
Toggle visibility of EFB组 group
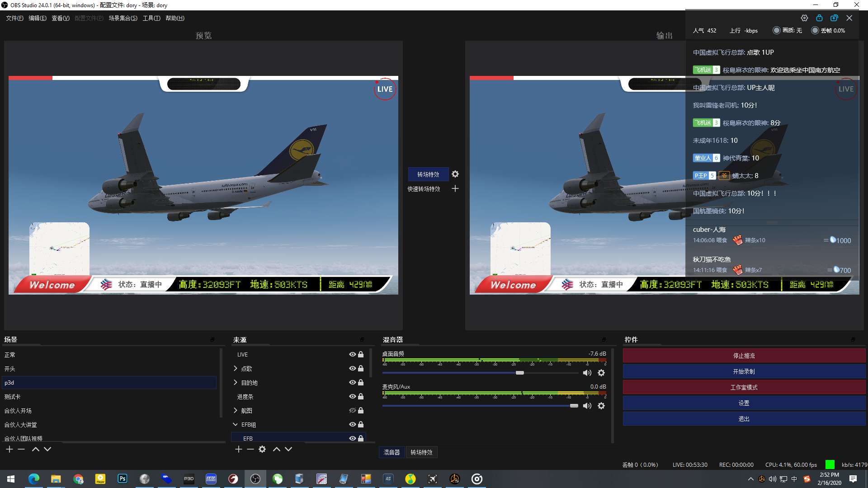point(353,425)
